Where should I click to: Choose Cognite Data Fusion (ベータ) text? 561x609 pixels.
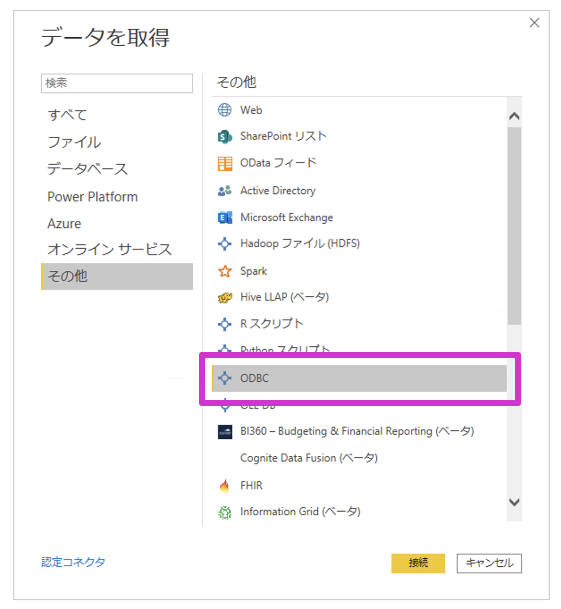[x=309, y=458]
